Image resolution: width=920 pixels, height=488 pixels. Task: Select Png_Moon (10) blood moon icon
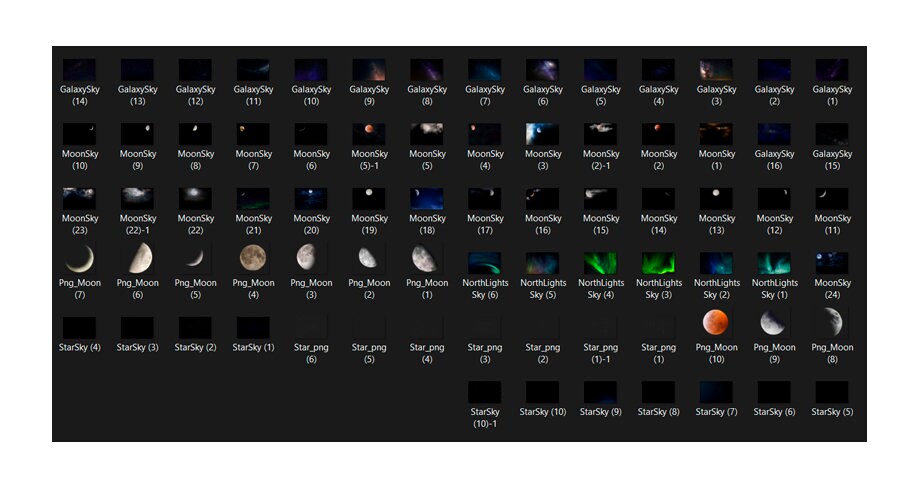coord(716,322)
